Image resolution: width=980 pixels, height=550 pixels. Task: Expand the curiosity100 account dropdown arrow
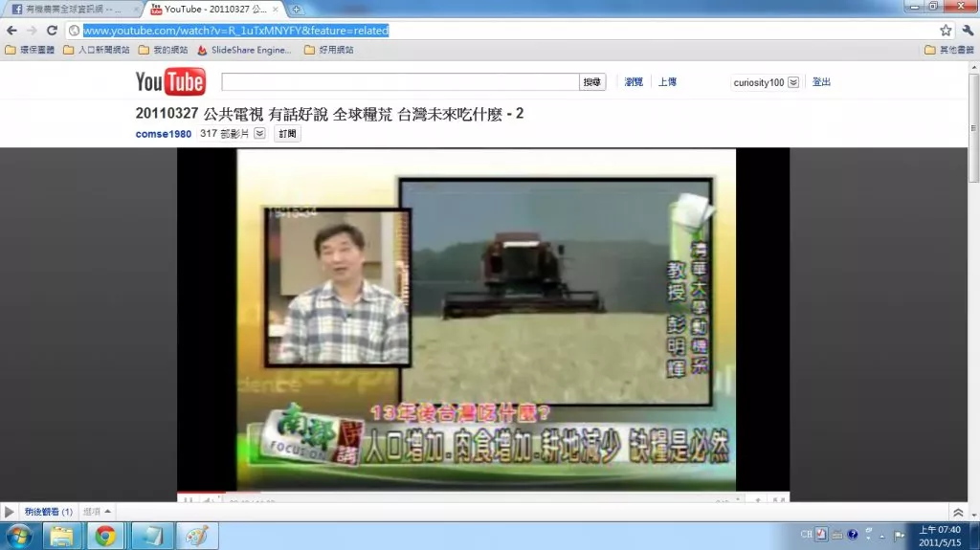click(793, 82)
